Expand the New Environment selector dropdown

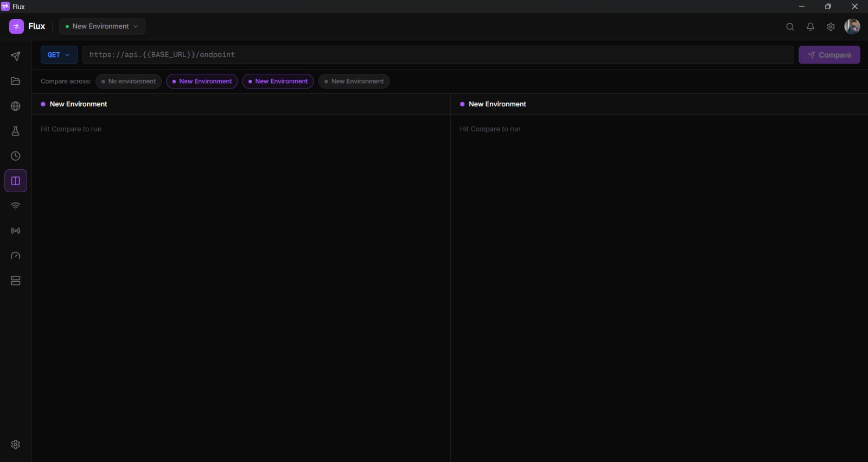(x=102, y=26)
